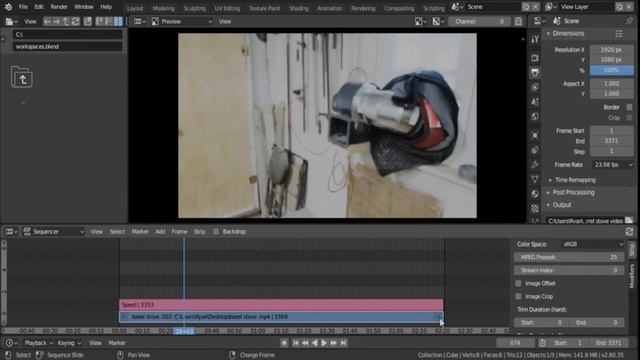The width and height of the screenshot is (640, 360).
Task: Open the Frame Rate dropdown
Action: click(x=612, y=165)
